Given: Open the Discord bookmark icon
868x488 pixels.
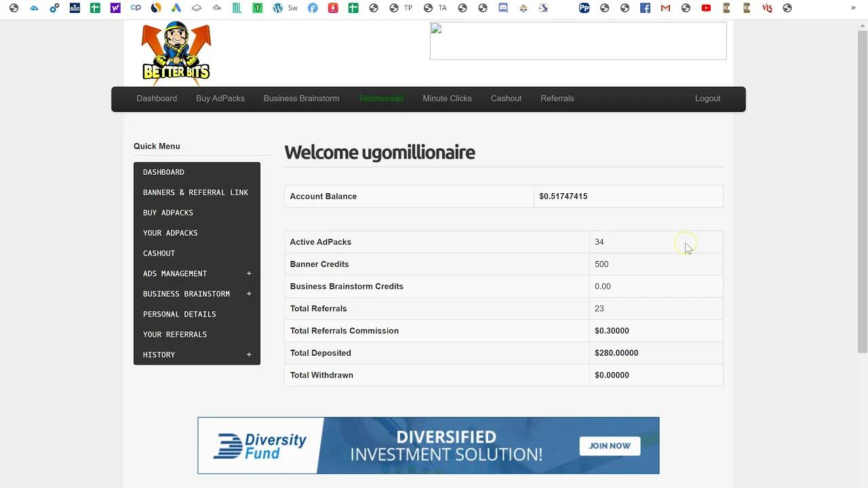Looking at the screenshot, I should pos(503,8).
